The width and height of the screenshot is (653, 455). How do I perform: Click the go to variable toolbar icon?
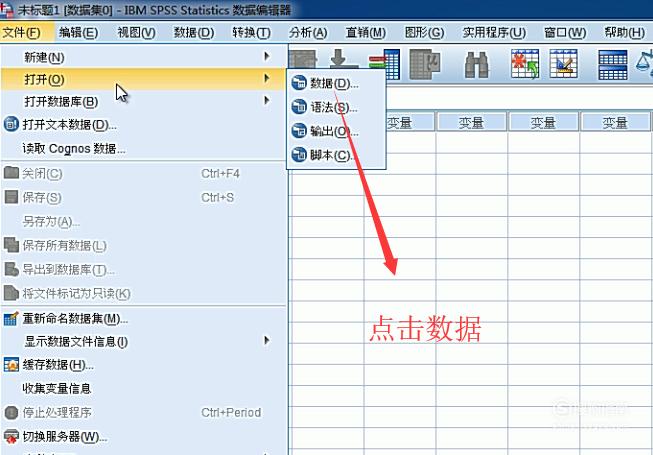tap(385, 64)
